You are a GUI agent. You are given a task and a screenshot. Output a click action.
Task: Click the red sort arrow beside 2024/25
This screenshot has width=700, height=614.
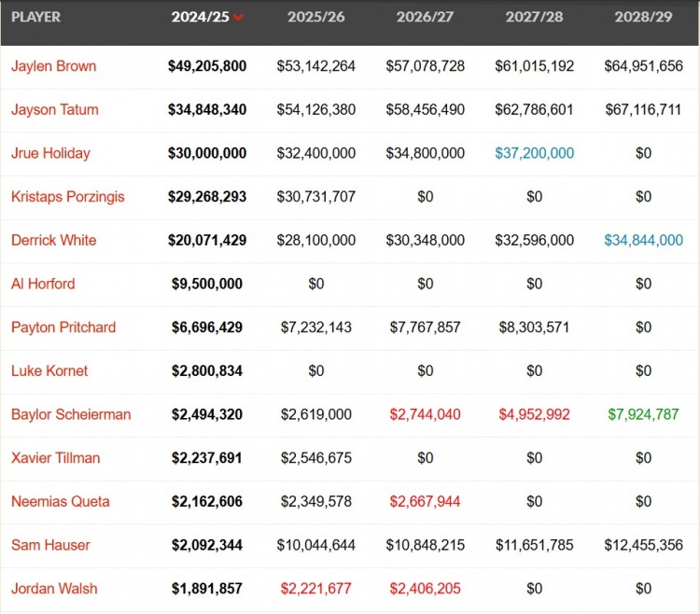239,18
